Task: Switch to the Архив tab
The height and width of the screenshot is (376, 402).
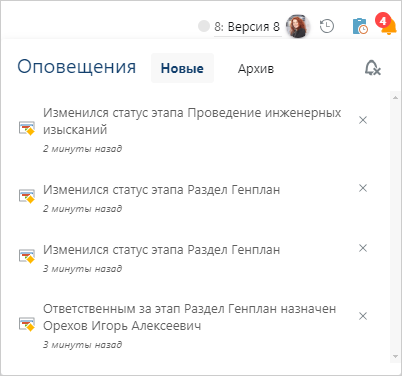Action: [256, 69]
